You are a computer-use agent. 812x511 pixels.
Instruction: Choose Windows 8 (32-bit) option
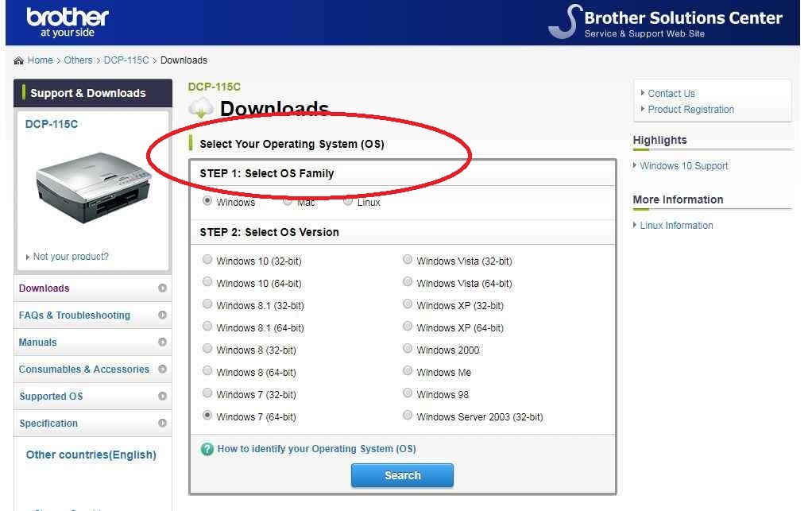[207, 348]
